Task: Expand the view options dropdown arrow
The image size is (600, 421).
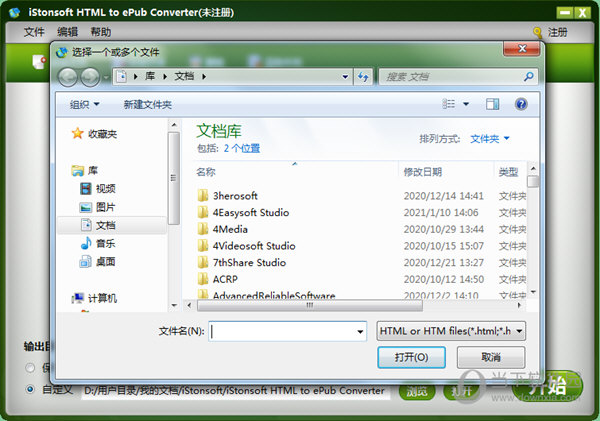Action: [x=466, y=104]
